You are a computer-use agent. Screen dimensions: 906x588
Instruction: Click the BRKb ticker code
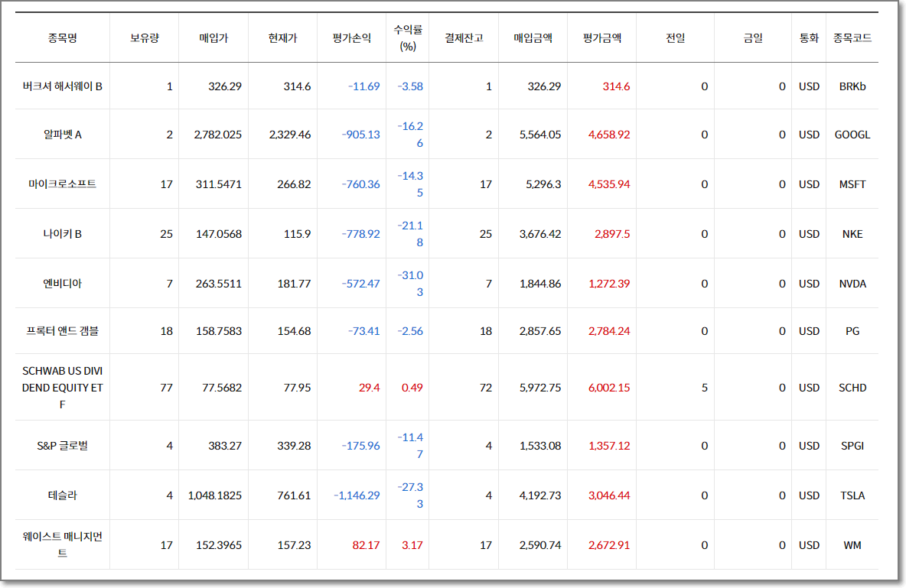pyautogui.click(x=852, y=86)
